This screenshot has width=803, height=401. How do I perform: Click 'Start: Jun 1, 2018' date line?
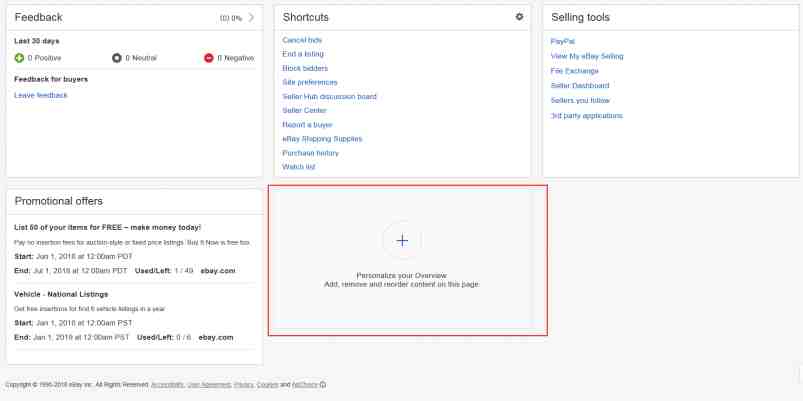point(73,256)
